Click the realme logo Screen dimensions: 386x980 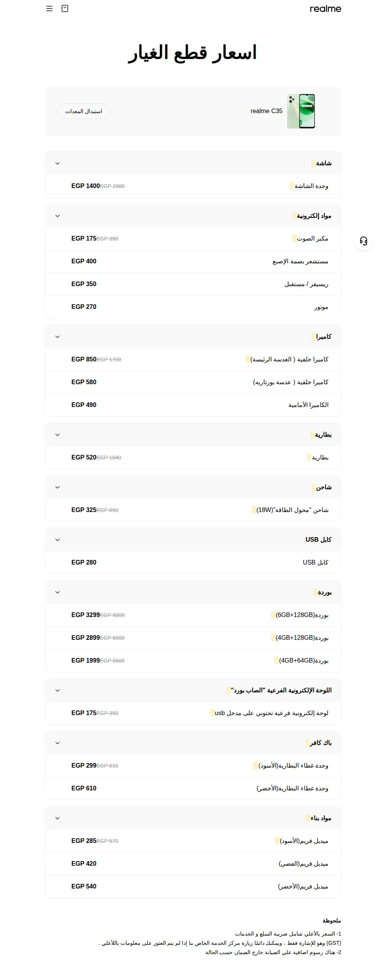pyautogui.click(x=325, y=8)
